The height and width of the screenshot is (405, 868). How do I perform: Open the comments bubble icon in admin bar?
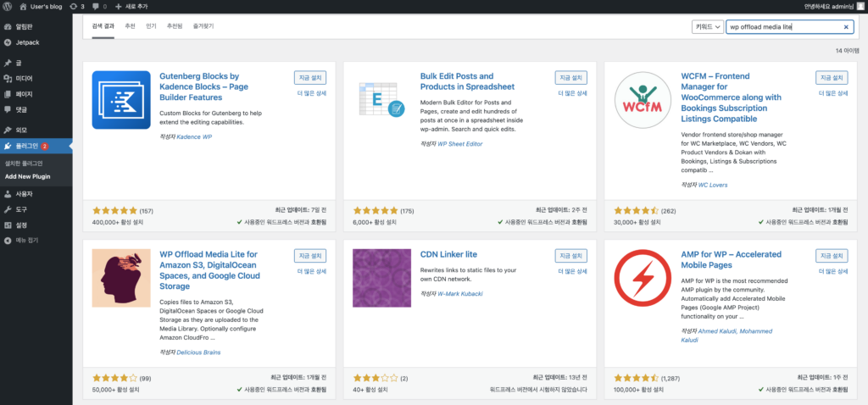[96, 7]
